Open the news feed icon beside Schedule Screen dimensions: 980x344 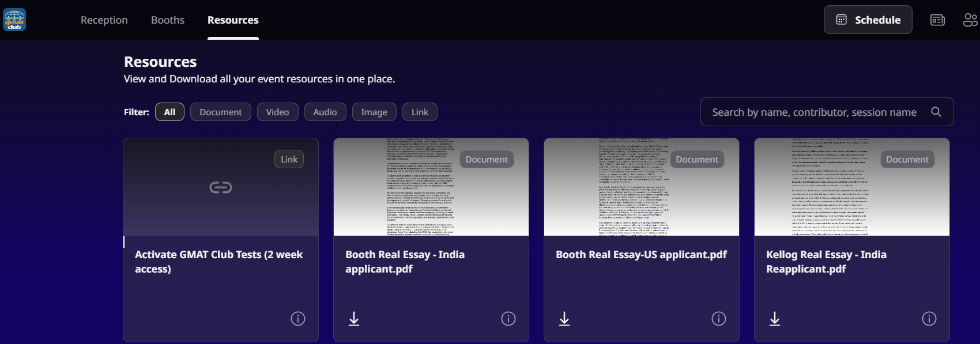click(937, 20)
